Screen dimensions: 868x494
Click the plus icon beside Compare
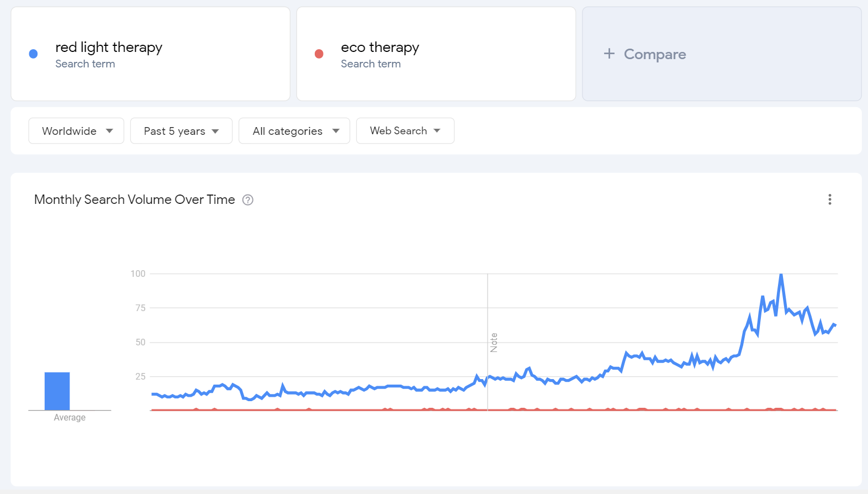click(609, 54)
